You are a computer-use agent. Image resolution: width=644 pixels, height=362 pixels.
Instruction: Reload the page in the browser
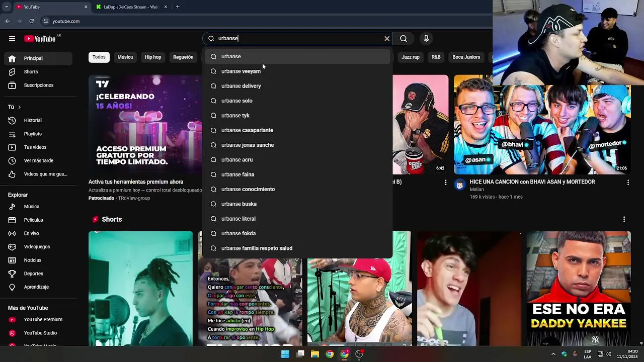click(32, 21)
